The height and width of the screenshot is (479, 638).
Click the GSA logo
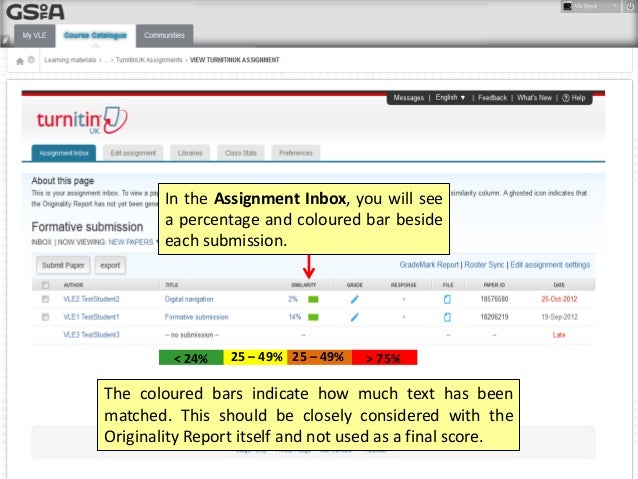click(35, 12)
